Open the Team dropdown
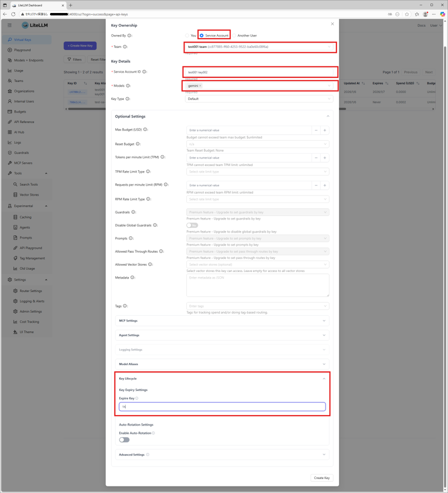Image resolution: width=448 pixels, height=493 pixels. point(259,47)
